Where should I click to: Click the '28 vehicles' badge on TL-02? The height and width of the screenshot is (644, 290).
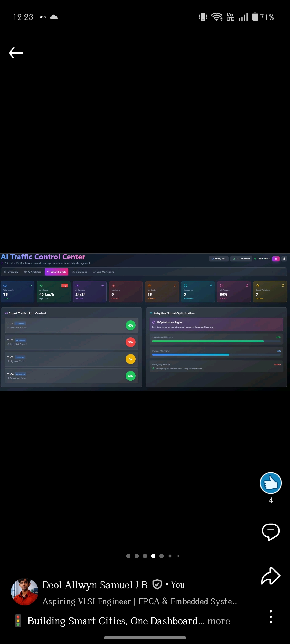pyautogui.click(x=20, y=340)
